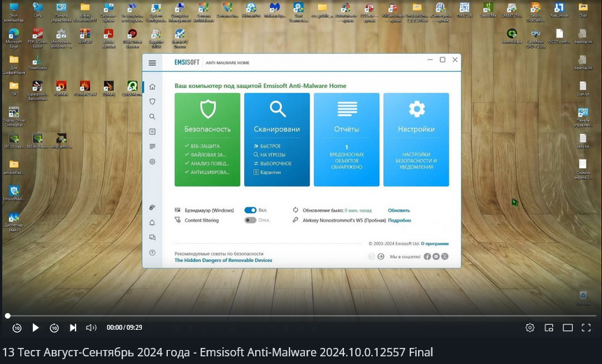Viewport: 602px width, 364px height.
Task: Start НА УГРОЗЫ scan
Action: click(x=269, y=155)
